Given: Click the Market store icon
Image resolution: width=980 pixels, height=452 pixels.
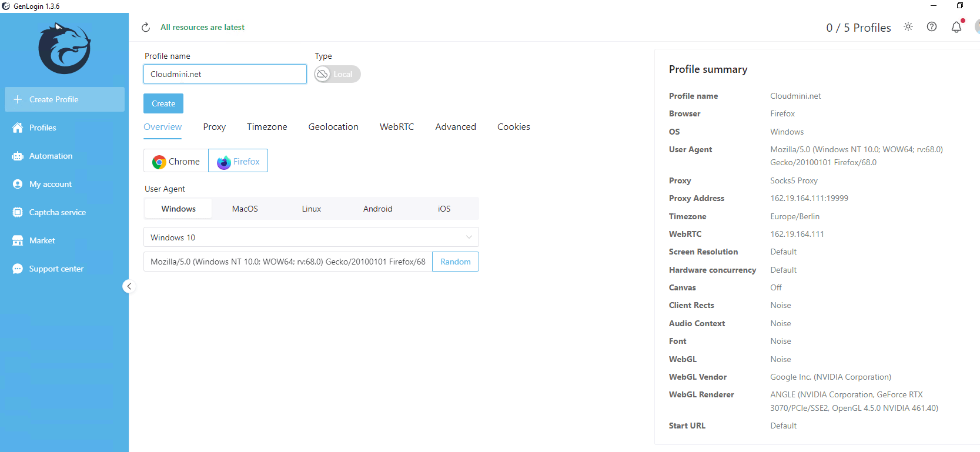Looking at the screenshot, I should [x=18, y=240].
